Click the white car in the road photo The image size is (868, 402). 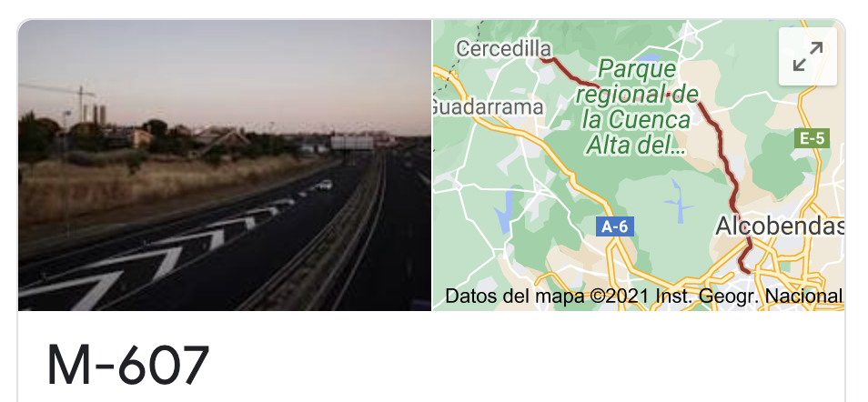(325, 185)
